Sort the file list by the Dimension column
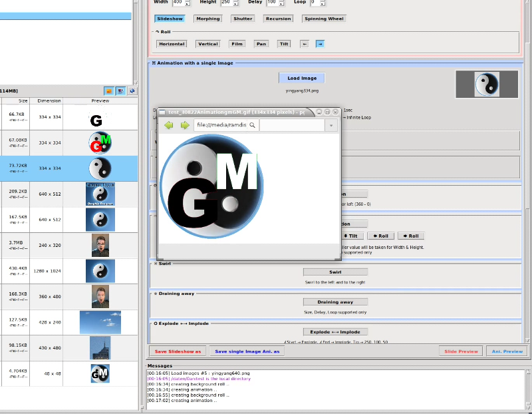The height and width of the screenshot is (414, 532). click(46, 101)
